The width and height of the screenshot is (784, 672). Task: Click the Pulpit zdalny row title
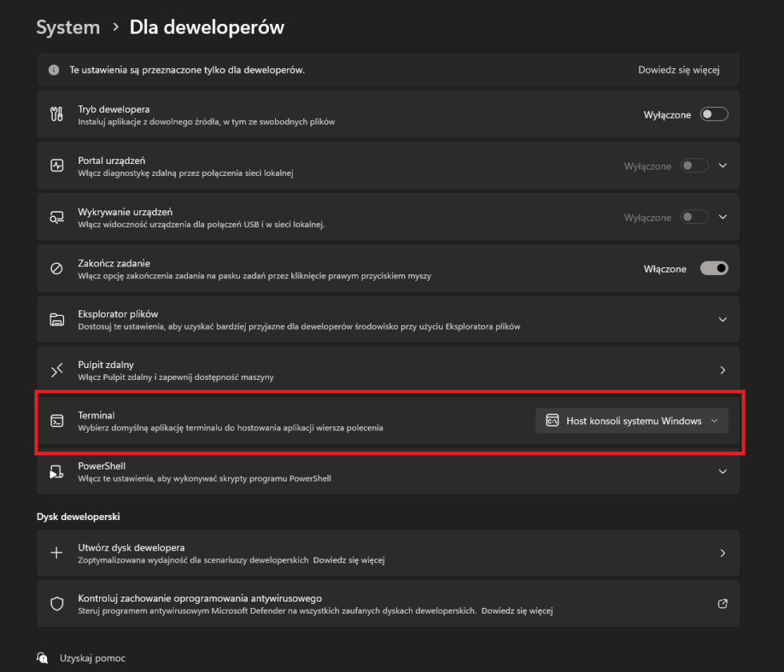tap(106, 365)
